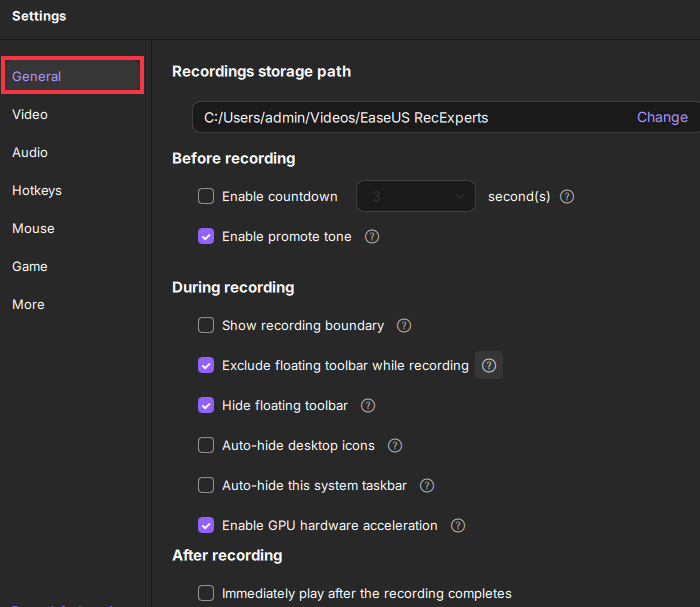Click the recordings storage path field

pos(446,117)
